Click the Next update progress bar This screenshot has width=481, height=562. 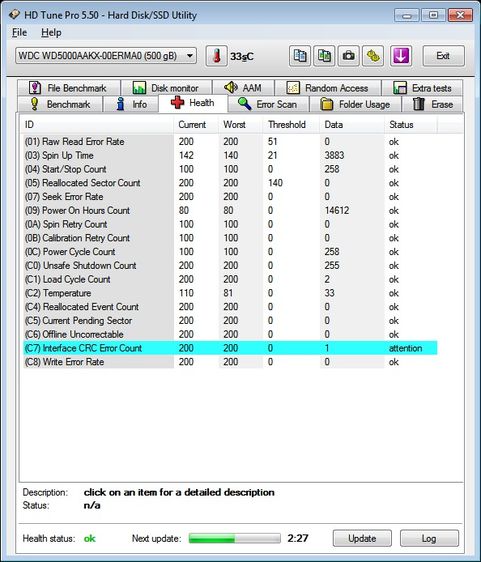click(234, 538)
